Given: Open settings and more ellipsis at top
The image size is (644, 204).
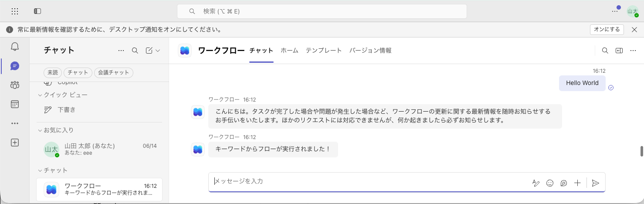Looking at the screenshot, I should (x=615, y=11).
